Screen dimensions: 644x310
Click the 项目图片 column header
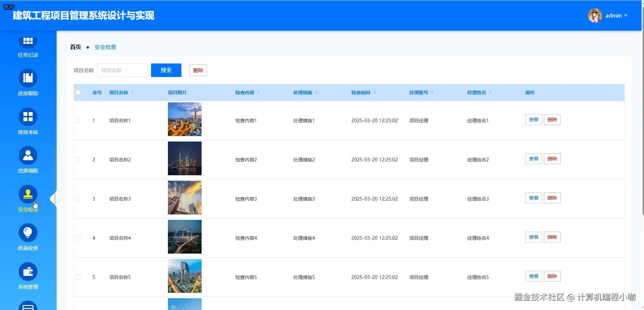point(177,93)
